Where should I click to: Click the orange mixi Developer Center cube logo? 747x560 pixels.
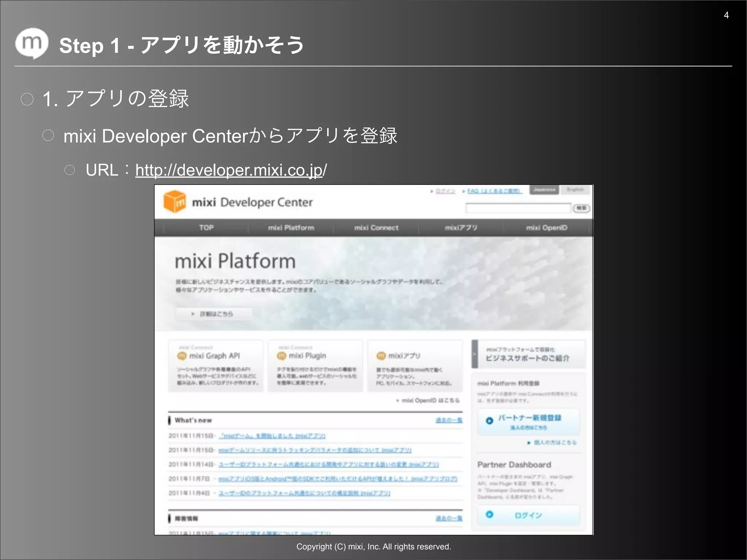pyautogui.click(x=174, y=201)
